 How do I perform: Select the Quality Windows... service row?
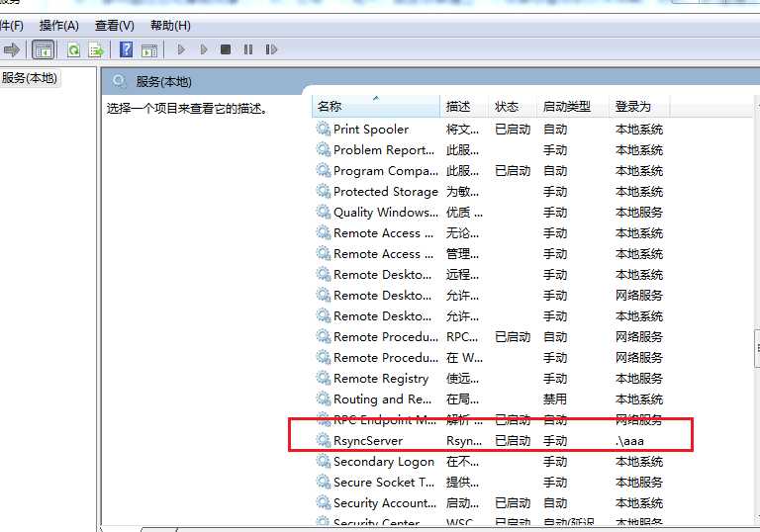pos(490,213)
